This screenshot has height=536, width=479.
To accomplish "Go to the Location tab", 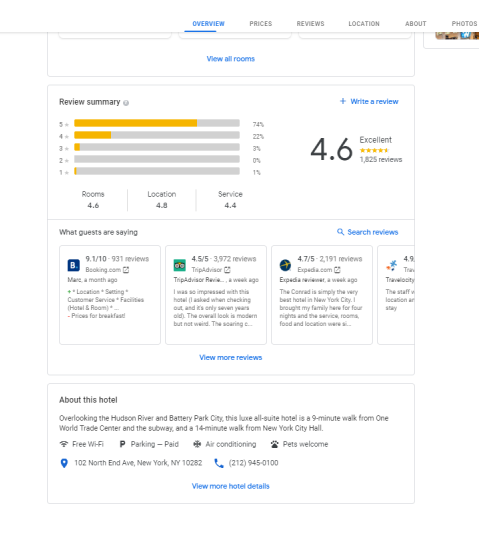I will click(364, 24).
